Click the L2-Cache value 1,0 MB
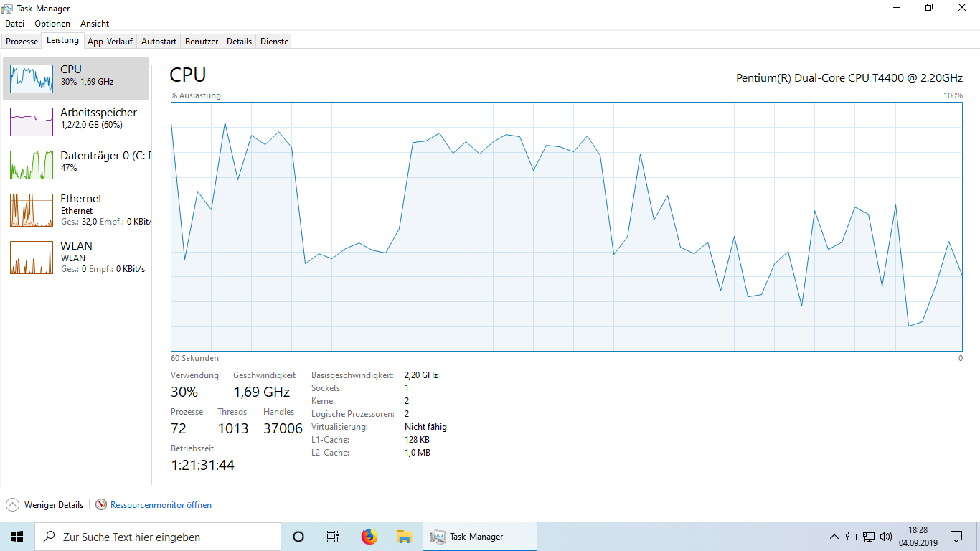The image size is (980, 551). pyautogui.click(x=418, y=453)
